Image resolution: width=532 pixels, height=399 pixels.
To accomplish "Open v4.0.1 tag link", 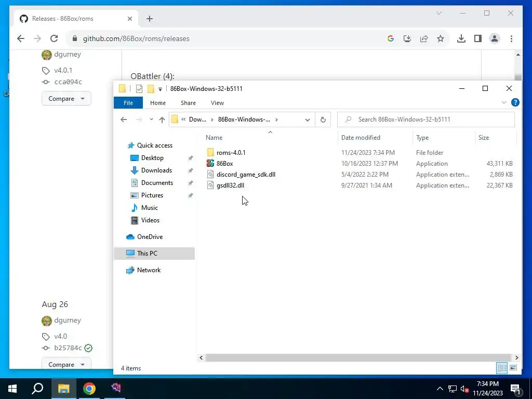I will point(63,70).
